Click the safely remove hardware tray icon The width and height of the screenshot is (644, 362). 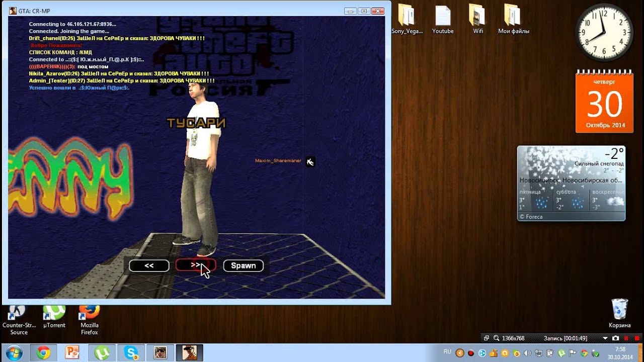tap(595, 353)
